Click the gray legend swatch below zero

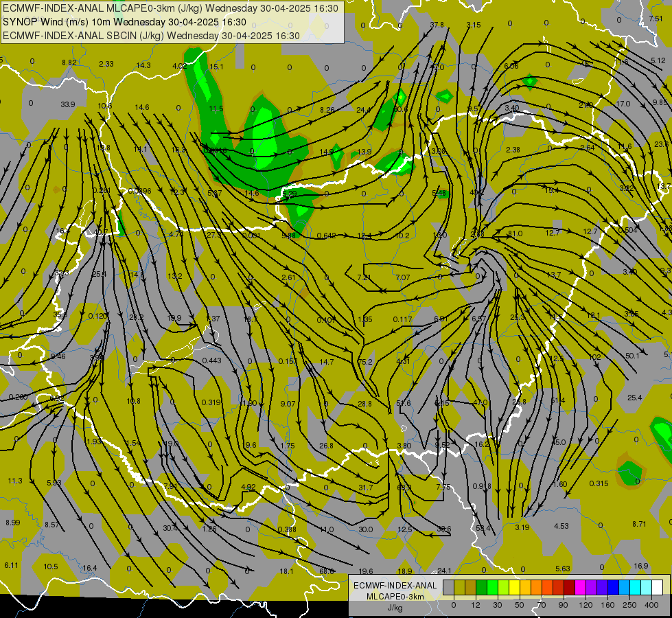449,587
